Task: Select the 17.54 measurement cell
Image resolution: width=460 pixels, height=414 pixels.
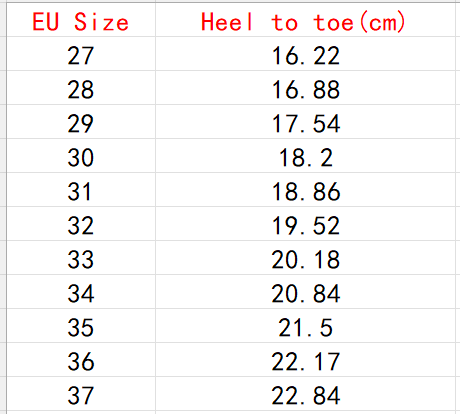Action: pos(305,122)
